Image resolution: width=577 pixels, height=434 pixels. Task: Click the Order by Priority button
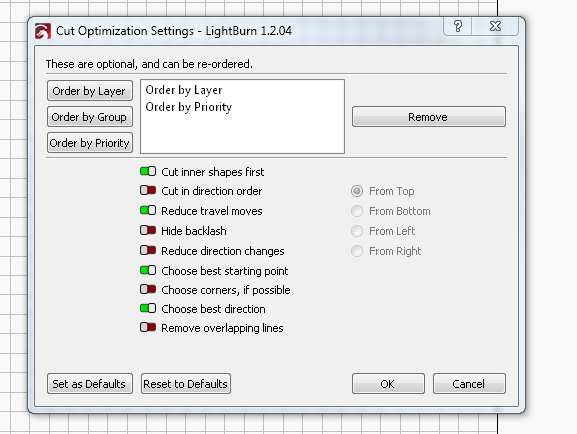(90, 142)
